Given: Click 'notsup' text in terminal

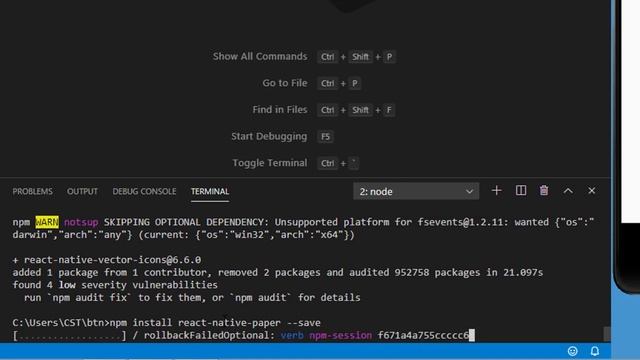Looking at the screenshot, I should click(81, 222).
